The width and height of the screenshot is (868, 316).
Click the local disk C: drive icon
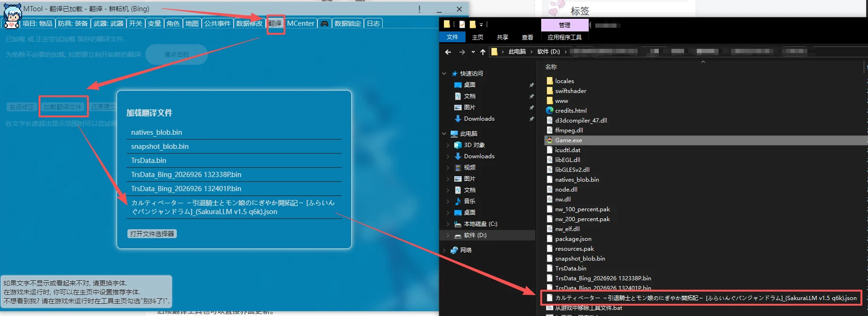click(x=458, y=224)
